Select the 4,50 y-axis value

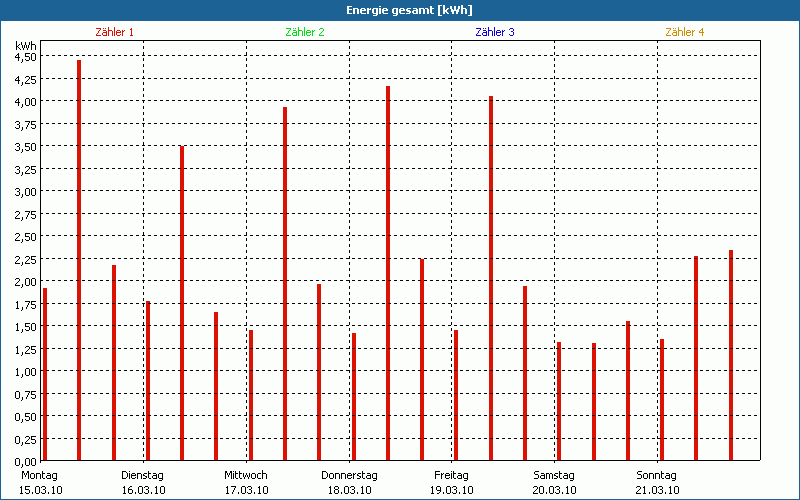tap(26, 57)
